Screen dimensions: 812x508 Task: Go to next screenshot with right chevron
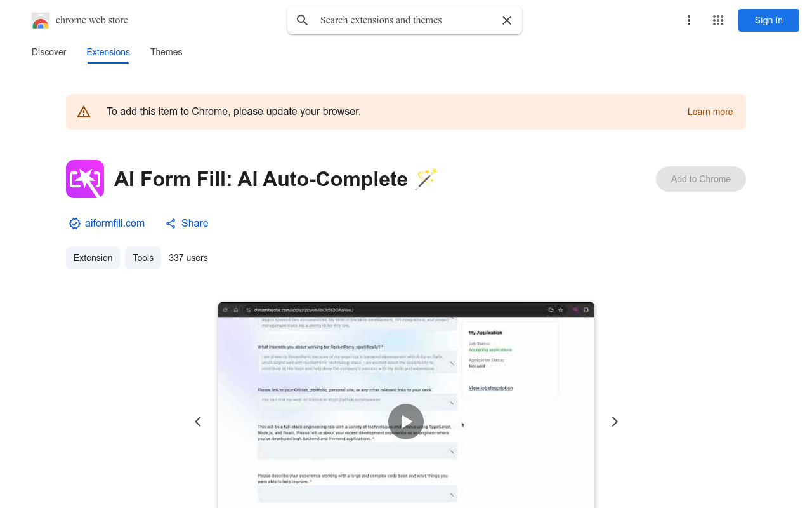(614, 422)
